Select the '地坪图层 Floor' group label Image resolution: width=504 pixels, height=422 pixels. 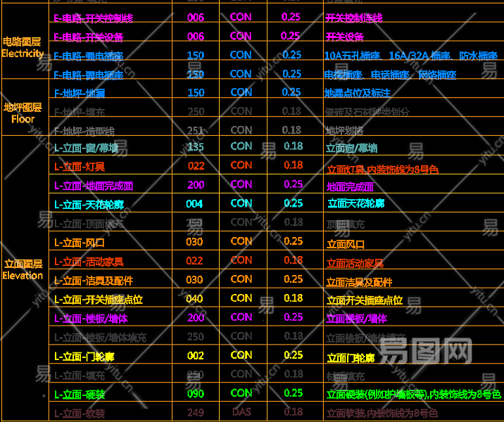[23, 113]
